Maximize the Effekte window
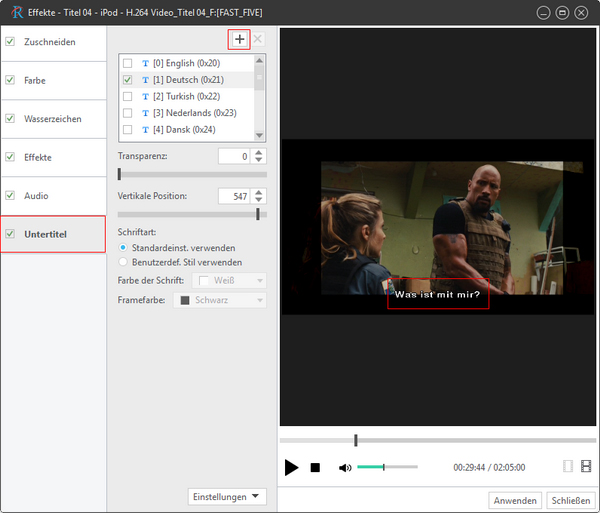This screenshot has width=600, height=513. [562, 13]
